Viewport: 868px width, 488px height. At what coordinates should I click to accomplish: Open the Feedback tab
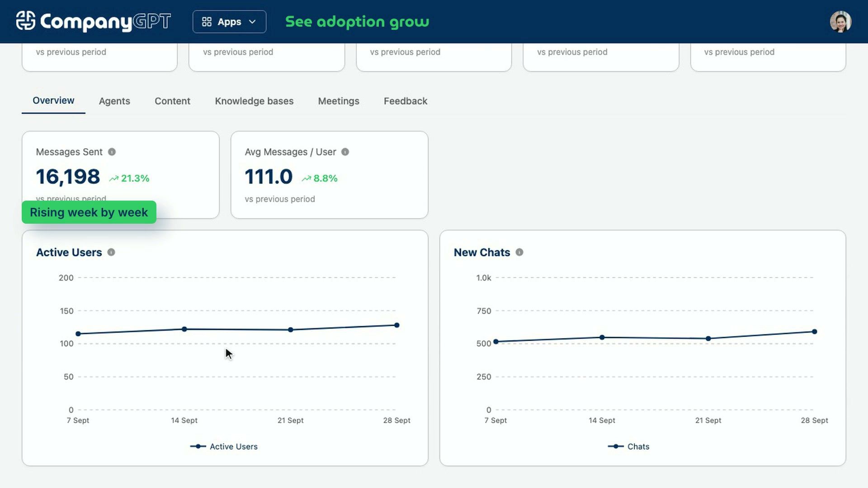(406, 101)
